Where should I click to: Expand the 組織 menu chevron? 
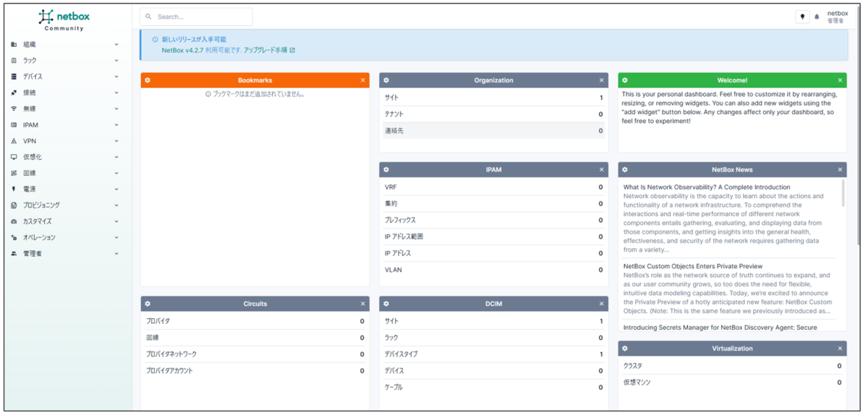tap(116, 45)
